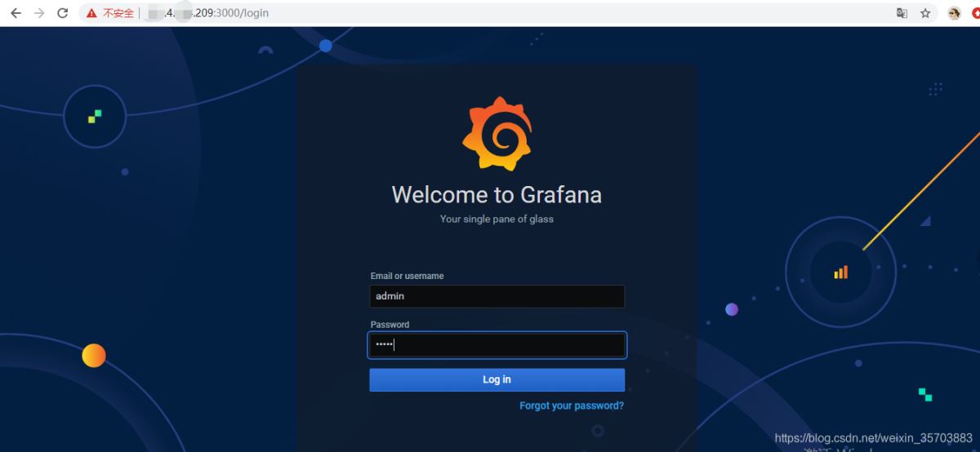Open the browser profile avatar
This screenshot has height=452, width=980.
point(953,13)
